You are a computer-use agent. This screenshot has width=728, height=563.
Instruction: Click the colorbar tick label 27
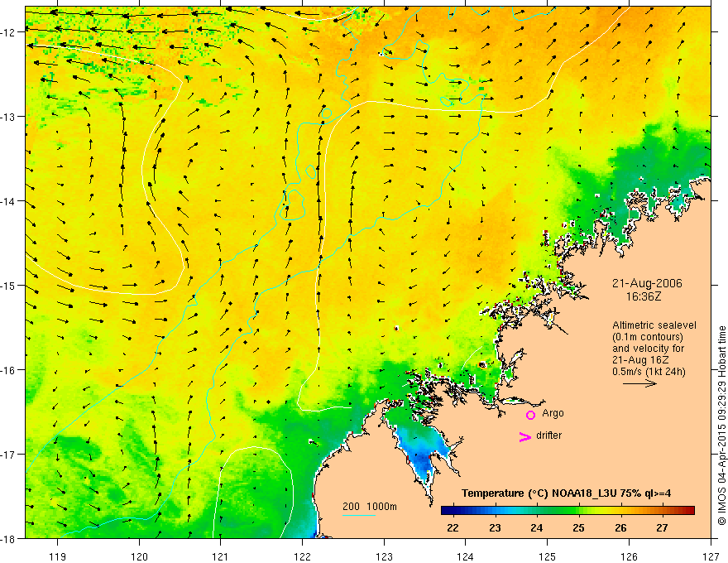663,527
